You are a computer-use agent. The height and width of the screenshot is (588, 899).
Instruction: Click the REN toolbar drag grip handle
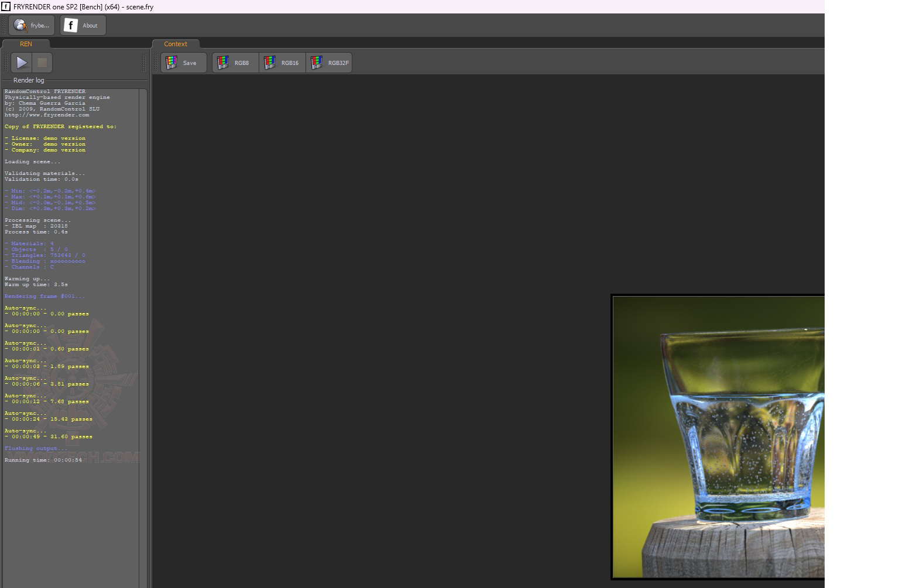pyautogui.click(x=6, y=63)
